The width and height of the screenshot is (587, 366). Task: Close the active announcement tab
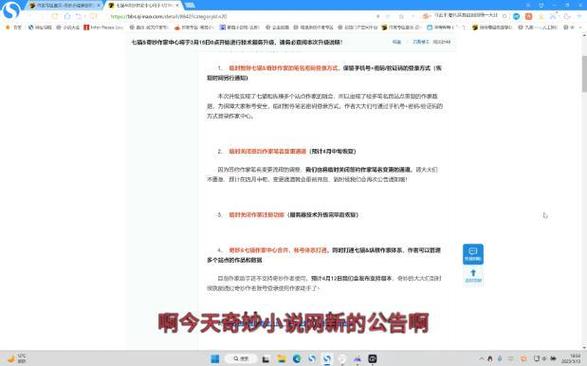[177, 6]
